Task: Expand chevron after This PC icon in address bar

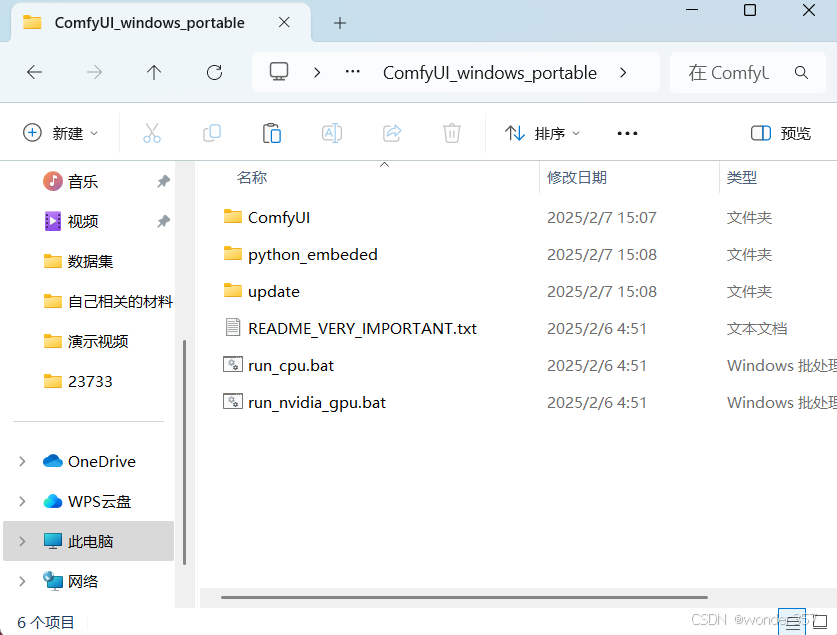Action: [317, 72]
